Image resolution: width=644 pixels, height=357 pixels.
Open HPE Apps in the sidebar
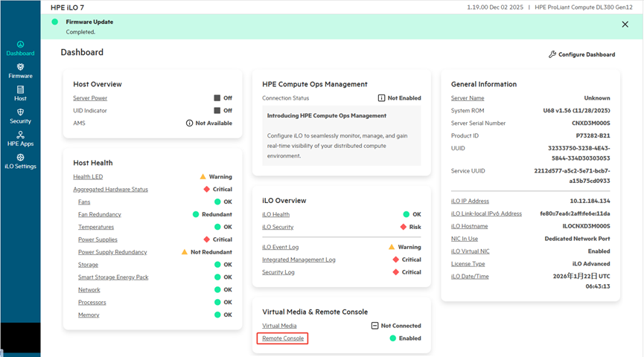coord(20,135)
